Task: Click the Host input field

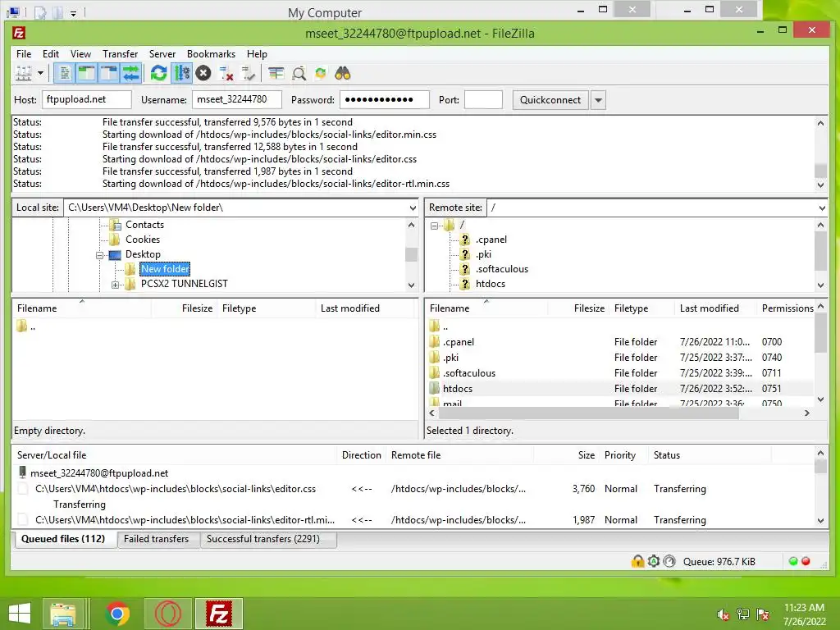Action: (87, 99)
